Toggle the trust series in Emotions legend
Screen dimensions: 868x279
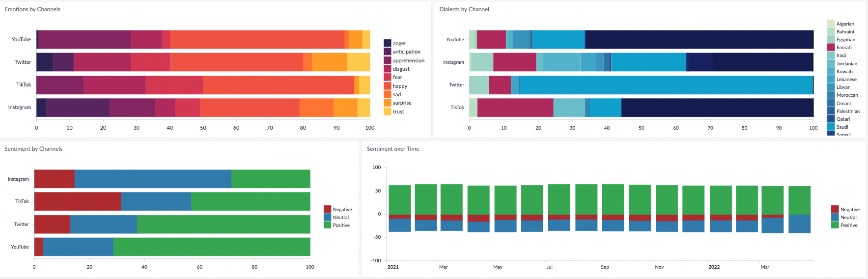pyautogui.click(x=398, y=112)
